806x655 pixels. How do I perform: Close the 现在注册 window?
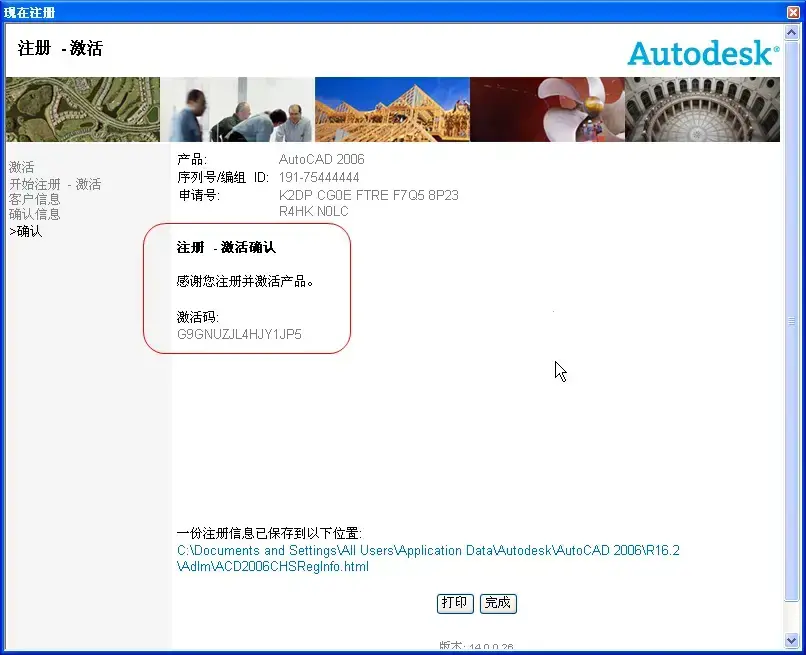point(794,12)
